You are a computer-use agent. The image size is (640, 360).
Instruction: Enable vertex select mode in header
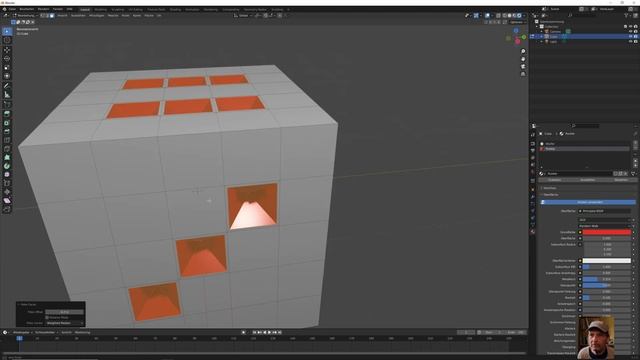click(x=42, y=16)
